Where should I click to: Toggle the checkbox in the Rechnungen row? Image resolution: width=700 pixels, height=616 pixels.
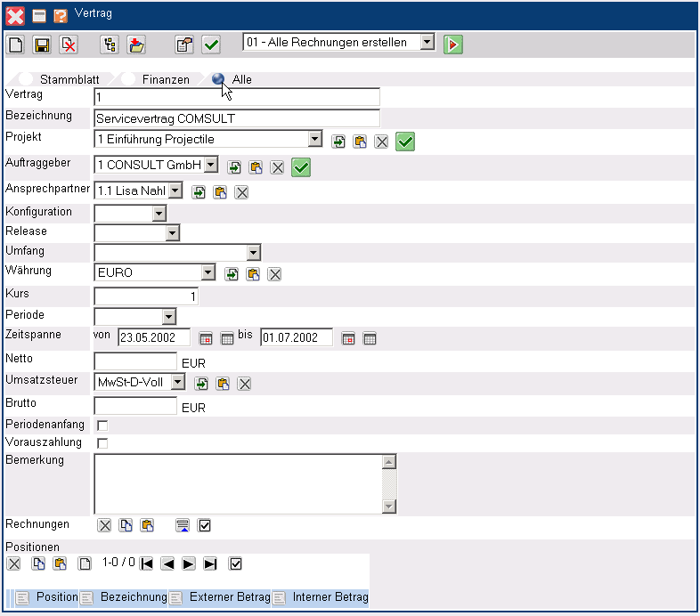[x=205, y=525]
